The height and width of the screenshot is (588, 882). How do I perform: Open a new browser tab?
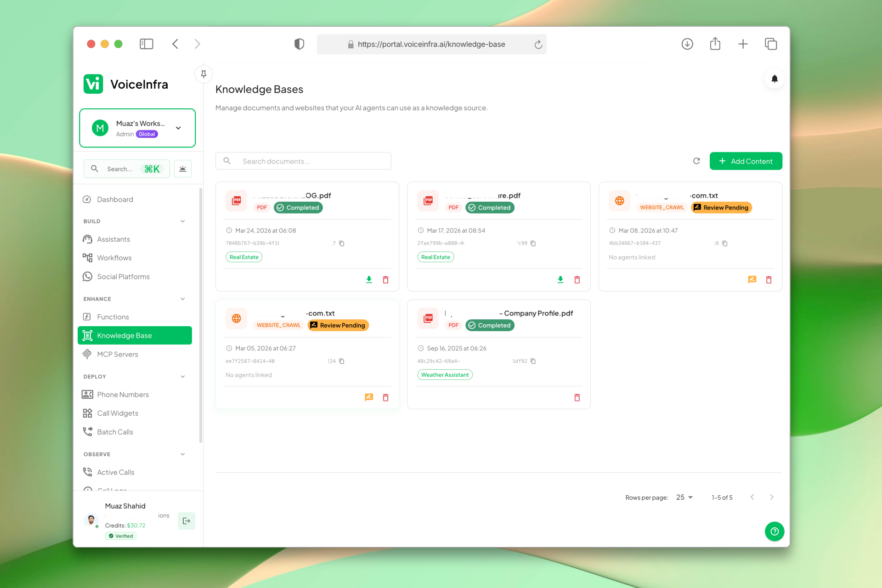(x=743, y=44)
